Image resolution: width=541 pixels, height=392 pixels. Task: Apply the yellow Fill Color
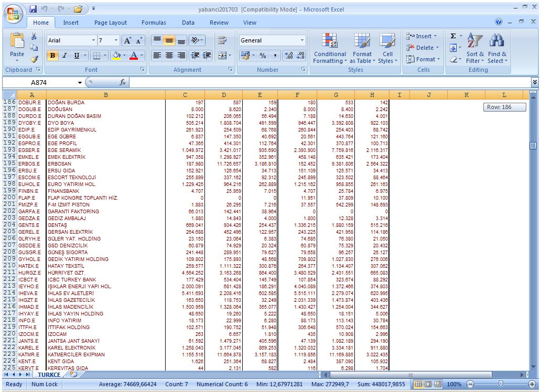117,56
